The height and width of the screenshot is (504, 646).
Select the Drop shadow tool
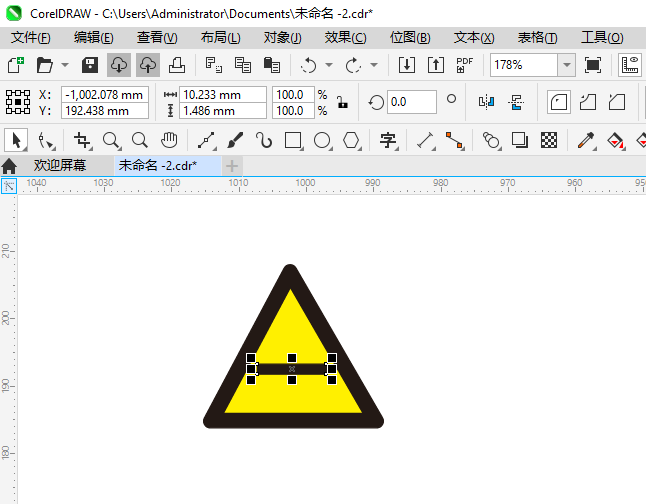(x=520, y=141)
